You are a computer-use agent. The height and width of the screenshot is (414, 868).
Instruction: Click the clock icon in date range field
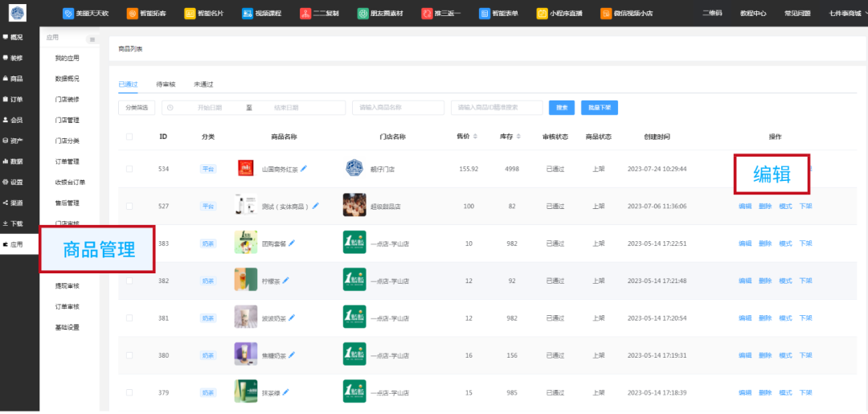(170, 108)
